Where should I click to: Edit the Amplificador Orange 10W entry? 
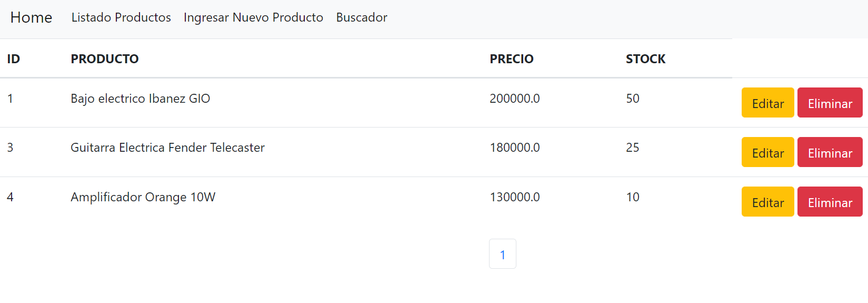coord(767,202)
